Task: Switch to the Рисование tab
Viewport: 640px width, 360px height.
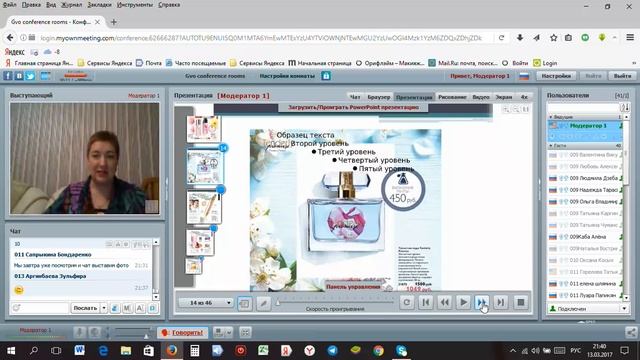Action: tap(452, 97)
